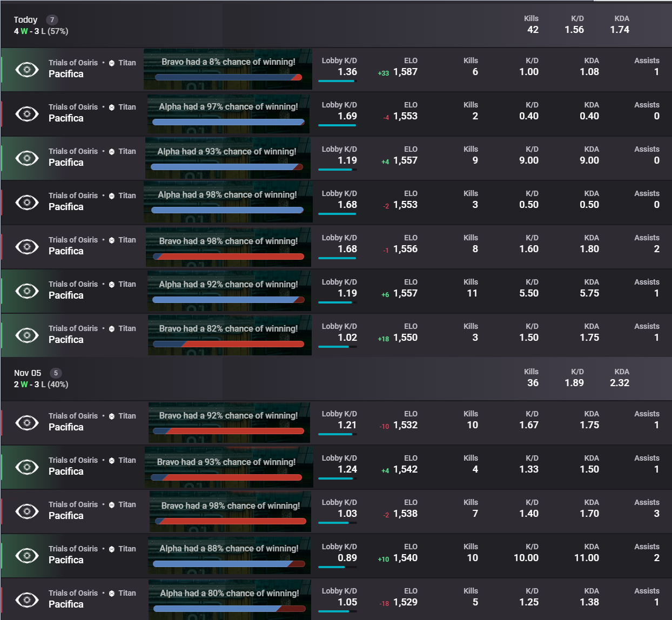The height and width of the screenshot is (620, 672).
Task: Click the Trials eye icon in the Alpha 98% row
Action: tap(27, 202)
